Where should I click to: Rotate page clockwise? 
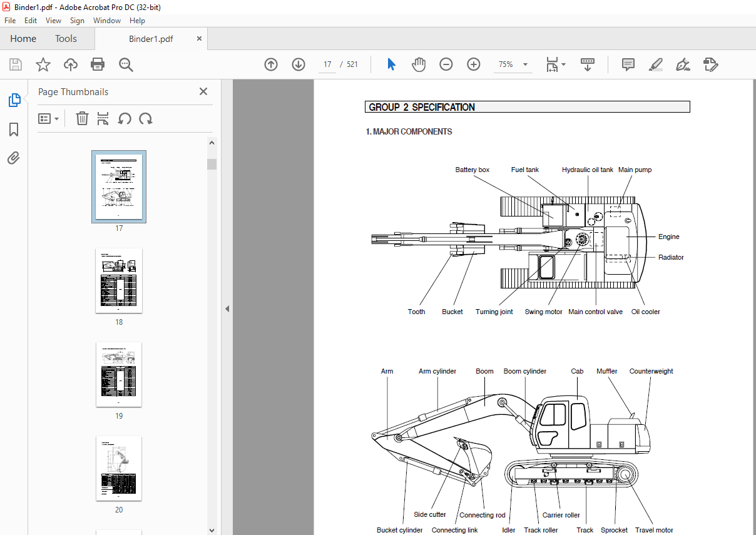coord(146,118)
